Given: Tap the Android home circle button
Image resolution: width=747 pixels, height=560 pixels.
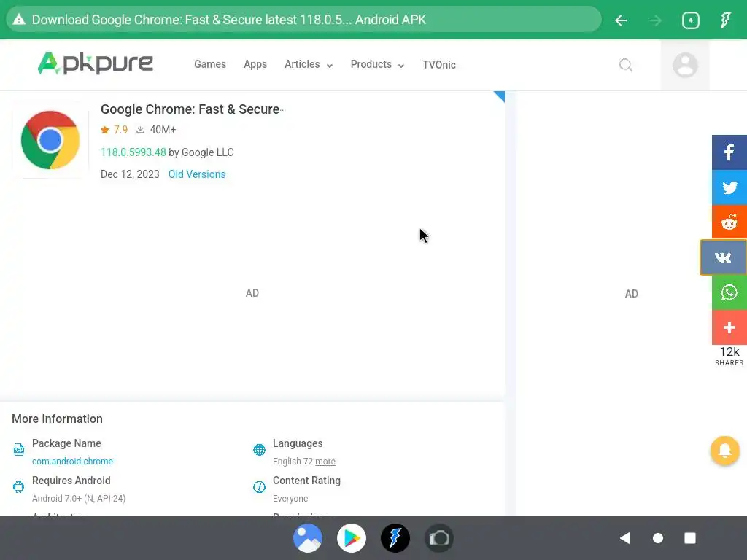Looking at the screenshot, I should point(658,538).
